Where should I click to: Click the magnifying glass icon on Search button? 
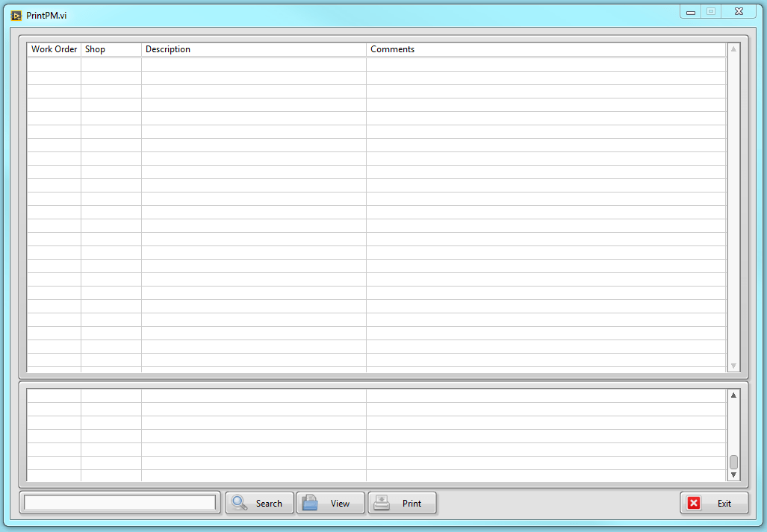(x=239, y=502)
